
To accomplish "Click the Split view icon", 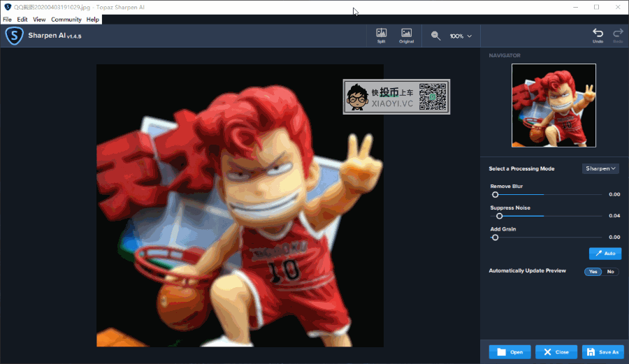I will tap(381, 36).
